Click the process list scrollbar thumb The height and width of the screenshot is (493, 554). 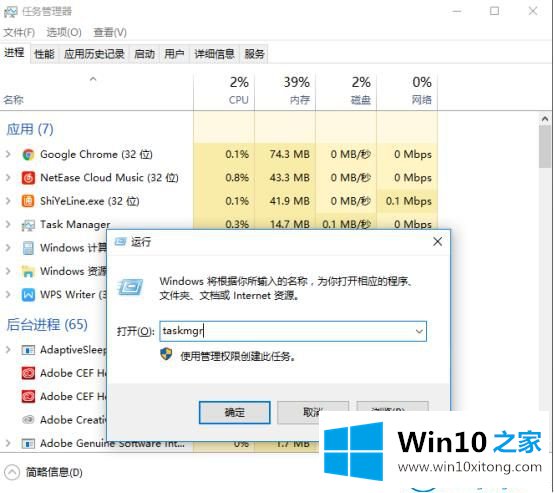pos(544,146)
